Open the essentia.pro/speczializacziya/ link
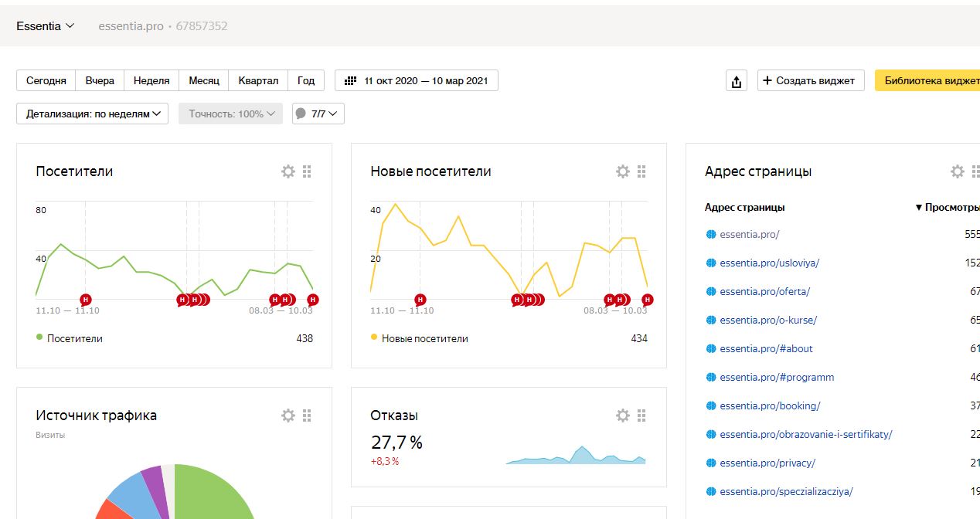This screenshot has height=519, width=980. (786, 491)
